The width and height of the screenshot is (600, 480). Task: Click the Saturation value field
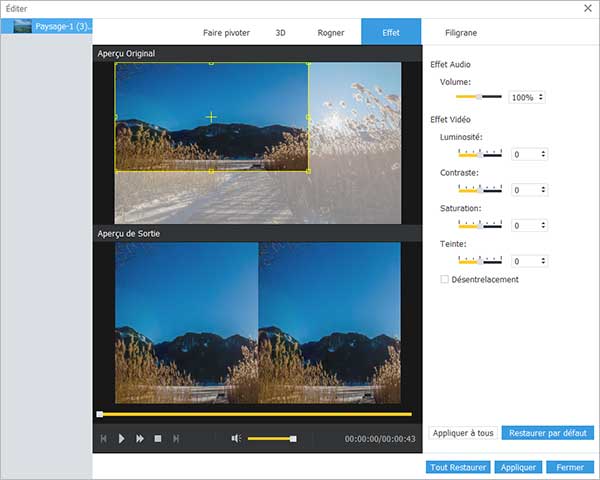click(x=524, y=226)
